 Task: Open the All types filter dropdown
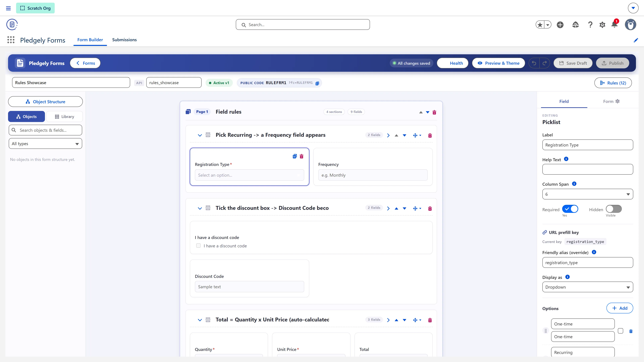click(45, 144)
